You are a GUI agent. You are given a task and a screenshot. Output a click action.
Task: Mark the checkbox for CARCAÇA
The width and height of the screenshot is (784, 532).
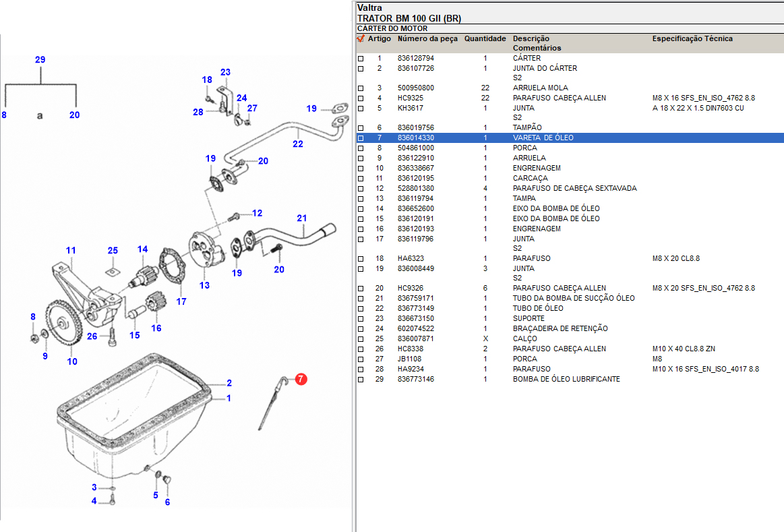click(361, 179)
